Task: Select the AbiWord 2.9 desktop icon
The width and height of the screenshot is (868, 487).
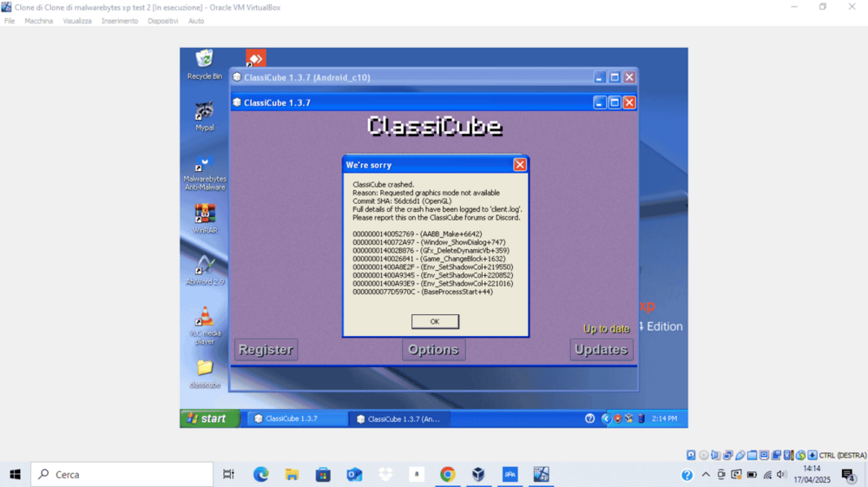Action: click(205, 271)
